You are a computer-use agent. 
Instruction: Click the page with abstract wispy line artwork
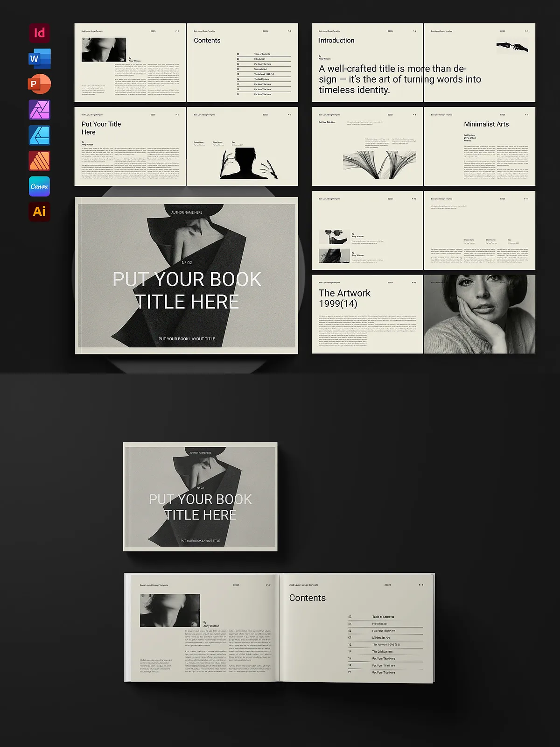367,146
